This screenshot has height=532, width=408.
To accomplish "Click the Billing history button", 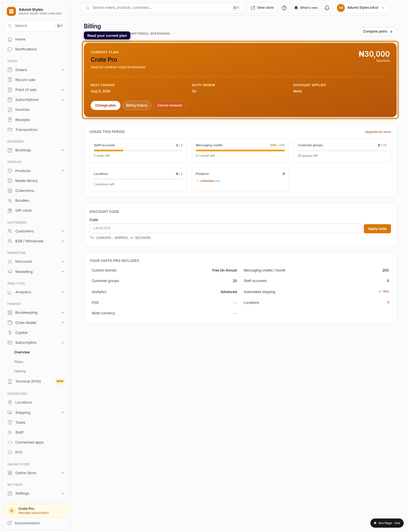I will [137, 105].
